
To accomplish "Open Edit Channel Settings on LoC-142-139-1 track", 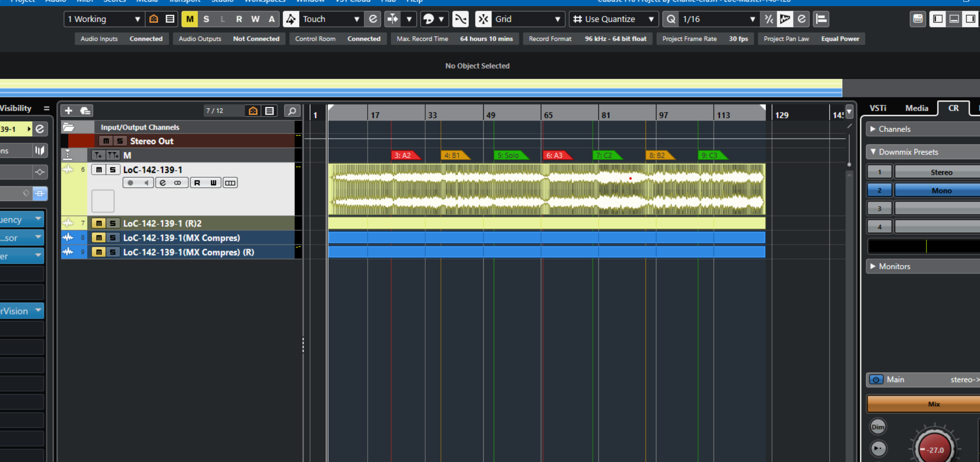I will (x=163, y=183).
